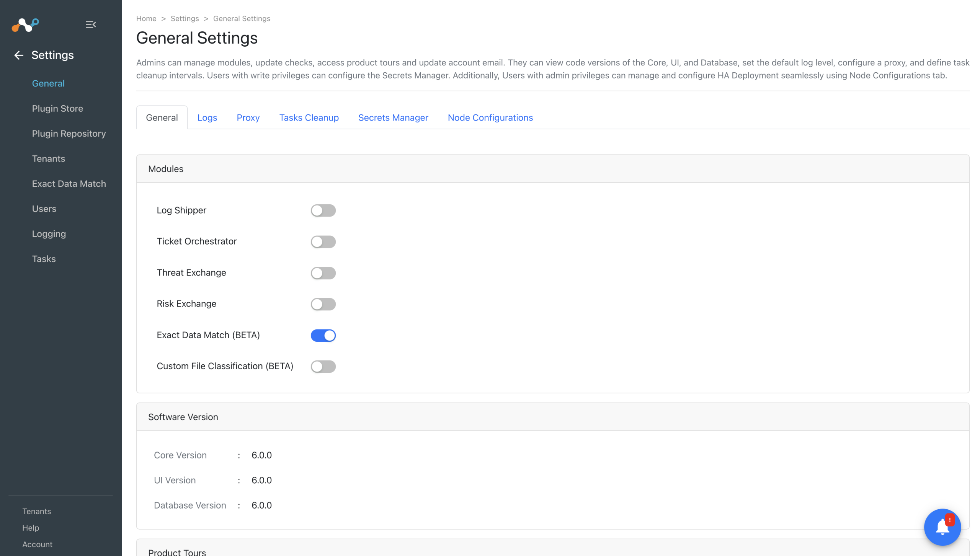Click the Settings breadcrumb link
Viewport: 980px width, 556px height.
click(x=185, y=19)
